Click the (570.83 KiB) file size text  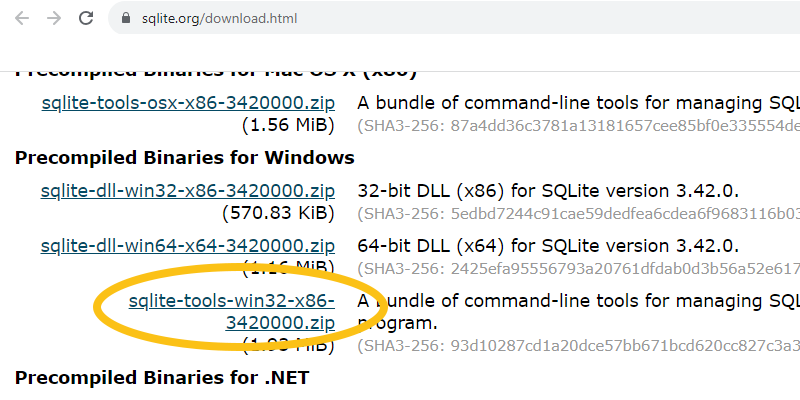click(278, 213)
